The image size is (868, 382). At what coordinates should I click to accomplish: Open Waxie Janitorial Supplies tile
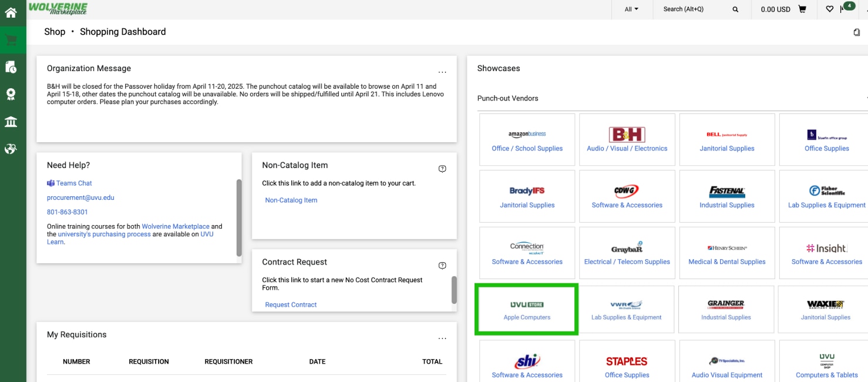click(x=823, y=310)
